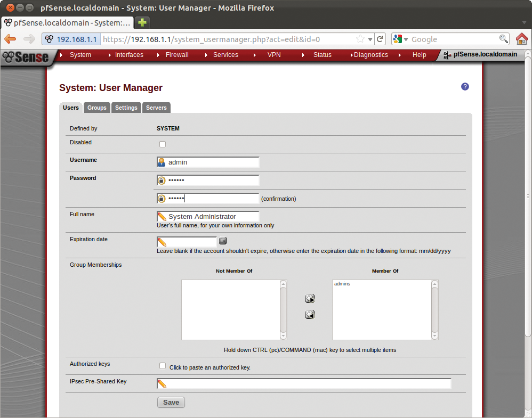This screenshot has width=532, height=418.
Task: Check the Disabled checkbox
Action: pos(163,144)
